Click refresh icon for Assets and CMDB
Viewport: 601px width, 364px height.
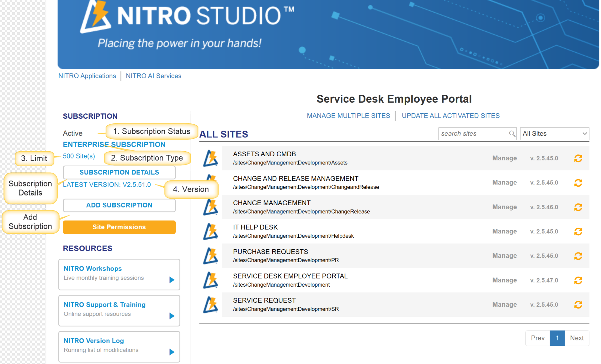(578, 158)
